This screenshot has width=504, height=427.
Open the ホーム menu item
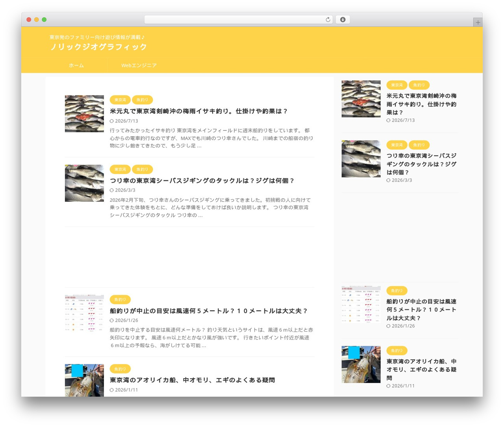point(76,65)
